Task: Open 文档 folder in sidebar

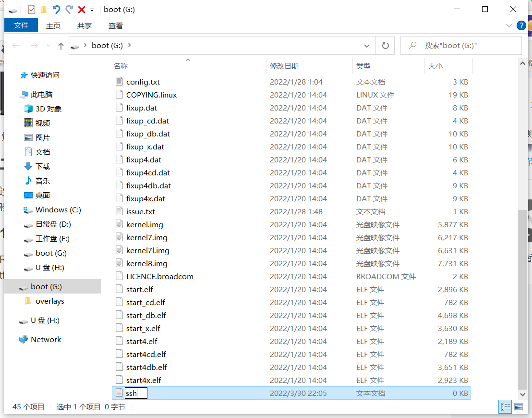Action: [37, 152]
